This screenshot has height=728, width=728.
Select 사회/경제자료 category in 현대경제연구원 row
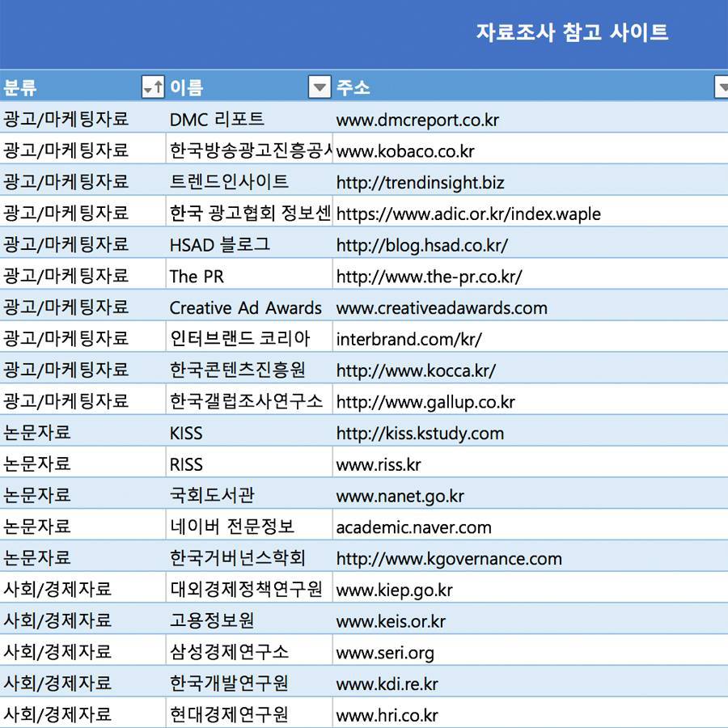[x=83, y=713]
